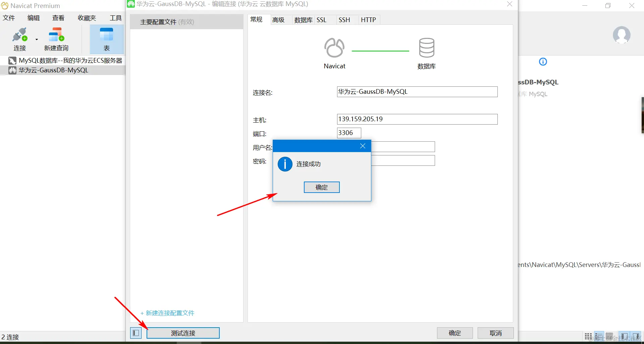Open the 查看 menu

(x=58, y=18)
